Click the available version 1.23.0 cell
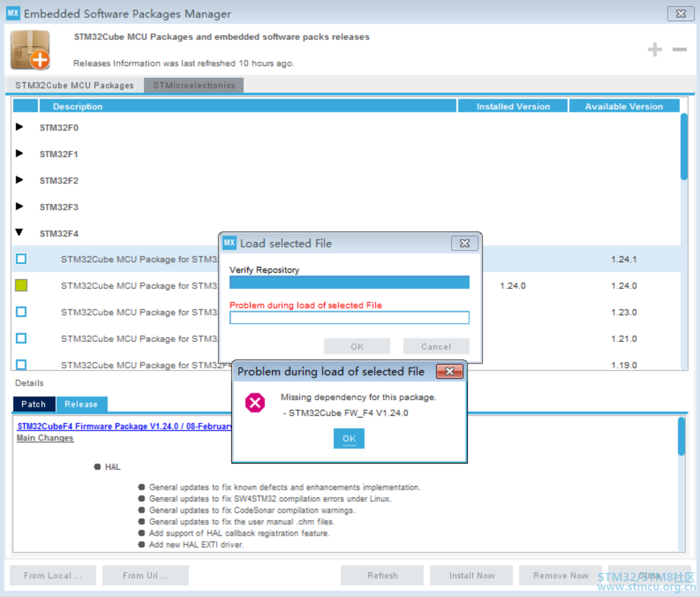 (624, 312)
